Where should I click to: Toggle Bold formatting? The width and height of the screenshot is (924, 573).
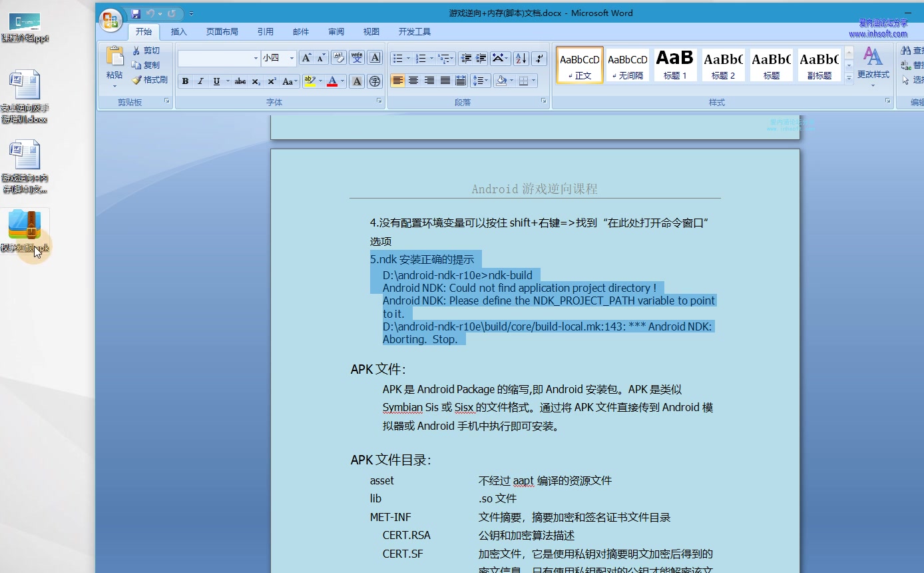click(x=186, y=81)
